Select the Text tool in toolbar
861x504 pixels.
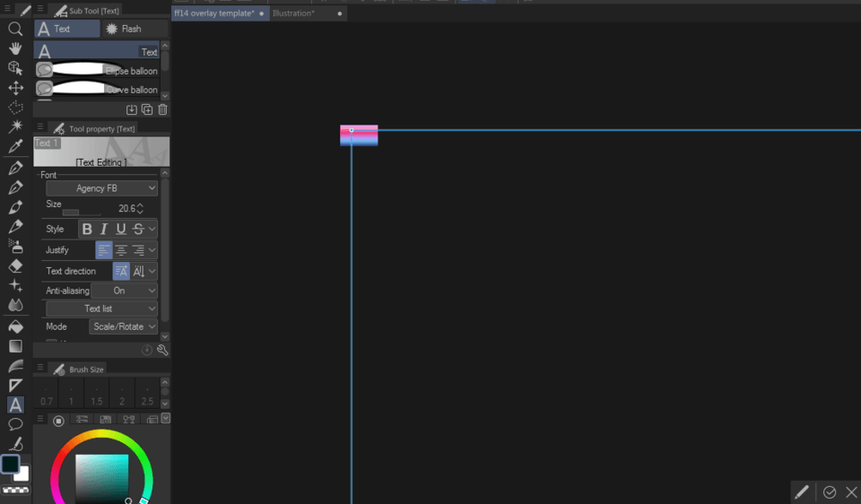coord(15,404)
